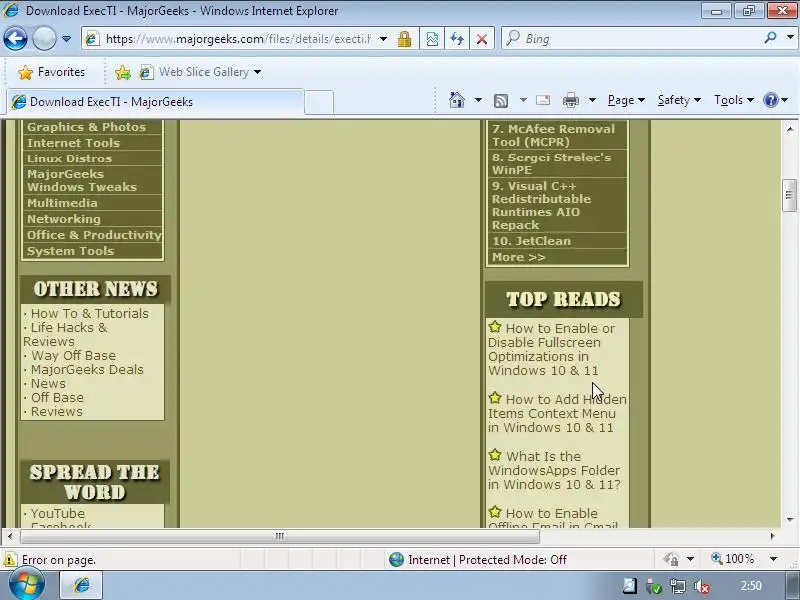Click the RSS Feeds icon

click(x=501, y=101)
